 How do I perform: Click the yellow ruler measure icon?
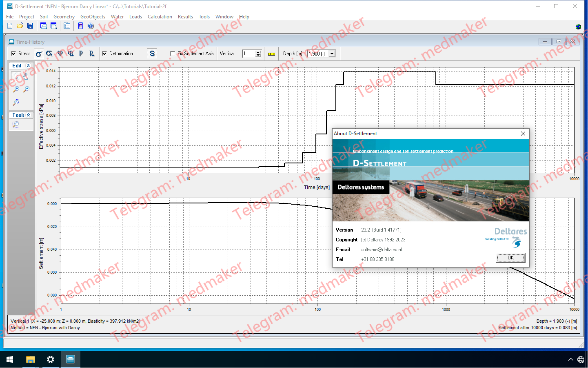271,54
